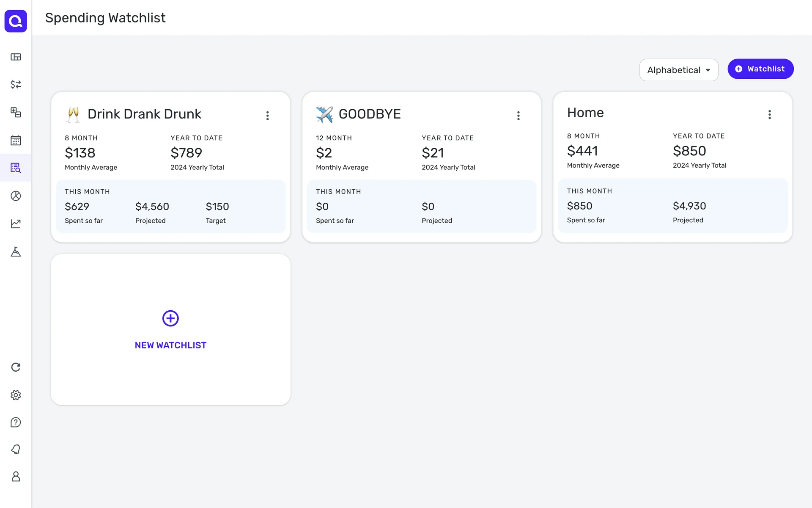812x508 pixels.
Task: Expand the Alphabetical sort dropdown
Action: [x=678, y=70]
